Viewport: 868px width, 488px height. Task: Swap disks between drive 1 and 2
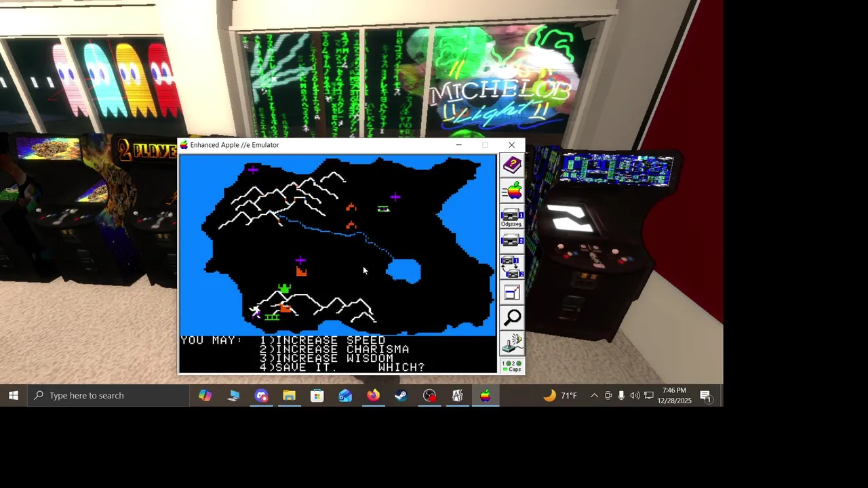pos(512,267)
